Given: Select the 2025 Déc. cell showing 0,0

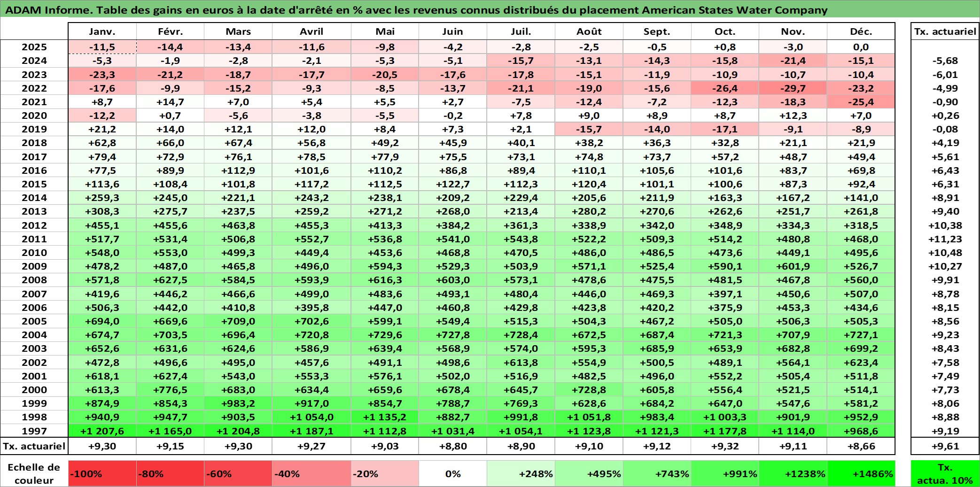Looking at the screenshot, I should click(x=861, y=47).
